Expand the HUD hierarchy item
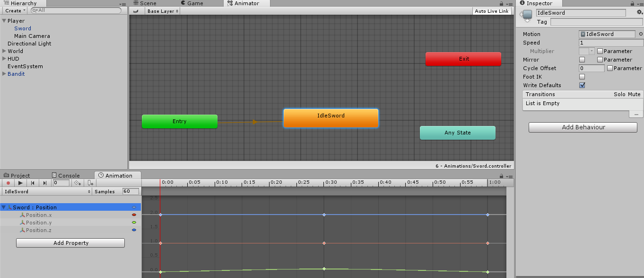This screenshot has height=278, width=644. (4, 59)
